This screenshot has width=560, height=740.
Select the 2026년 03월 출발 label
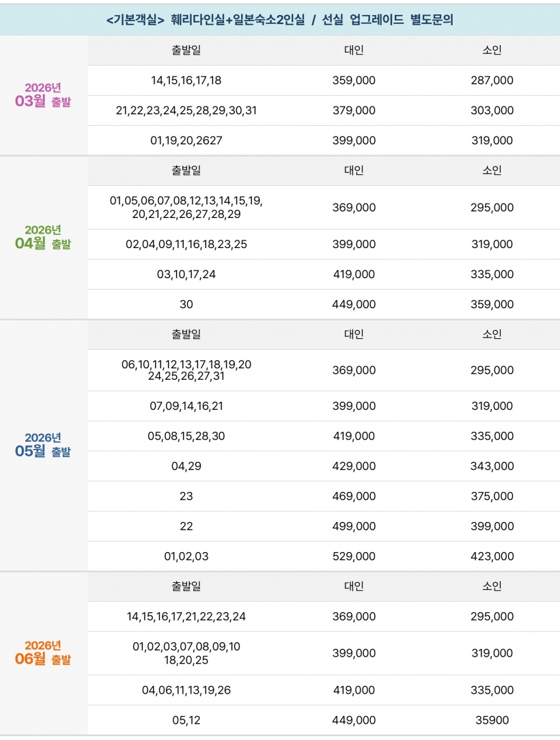43,95
